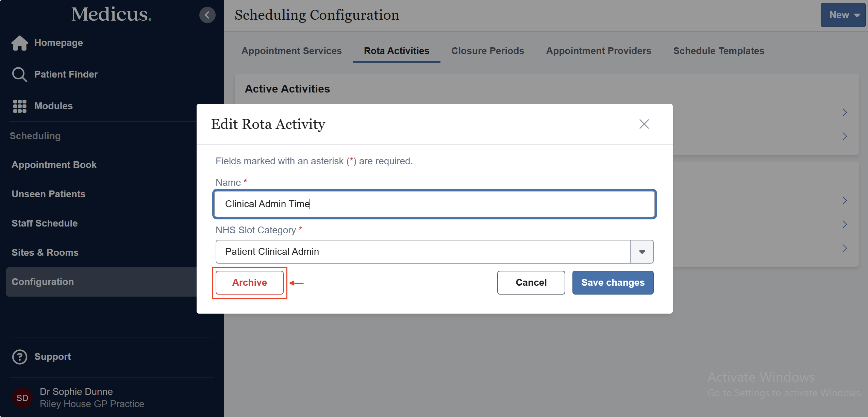
Task: Open the Schedule Templates tab
Action: 718,51
